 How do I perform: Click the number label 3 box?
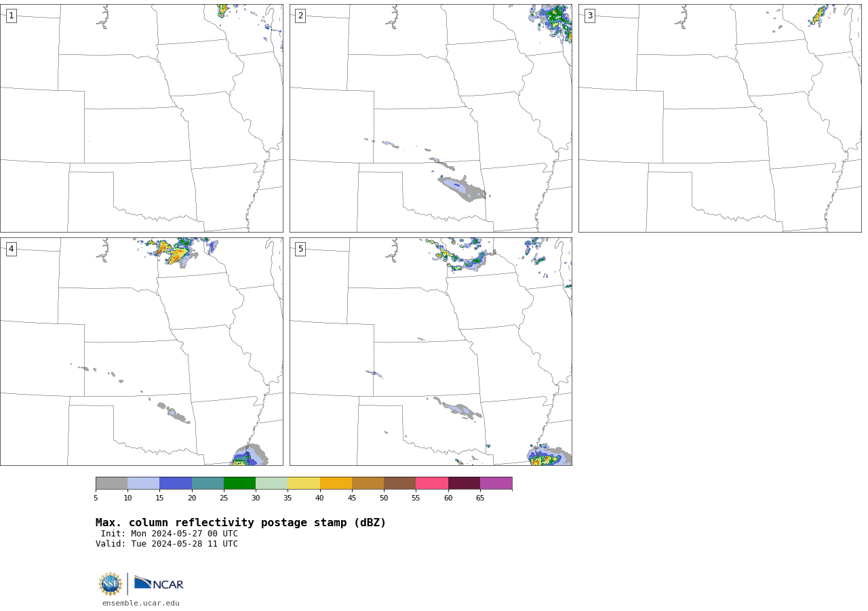[589, 16]
